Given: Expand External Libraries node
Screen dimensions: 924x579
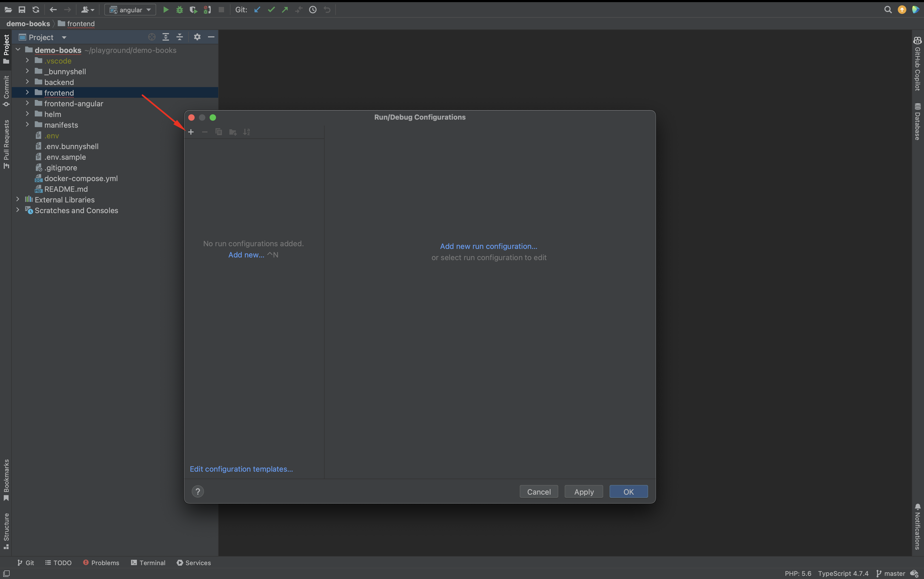Looking at the screenshot, I should (18, 199).
